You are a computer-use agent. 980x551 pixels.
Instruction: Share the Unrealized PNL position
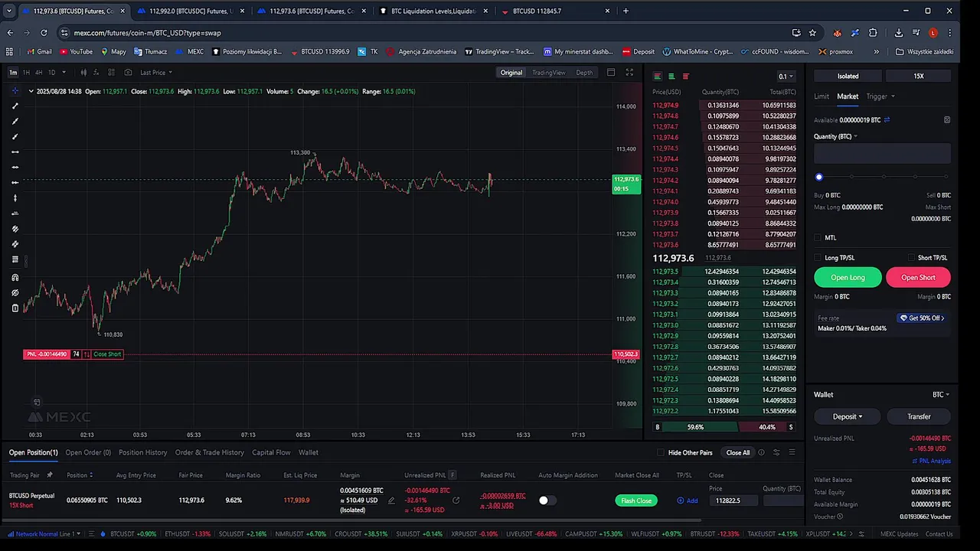point(456,500)
